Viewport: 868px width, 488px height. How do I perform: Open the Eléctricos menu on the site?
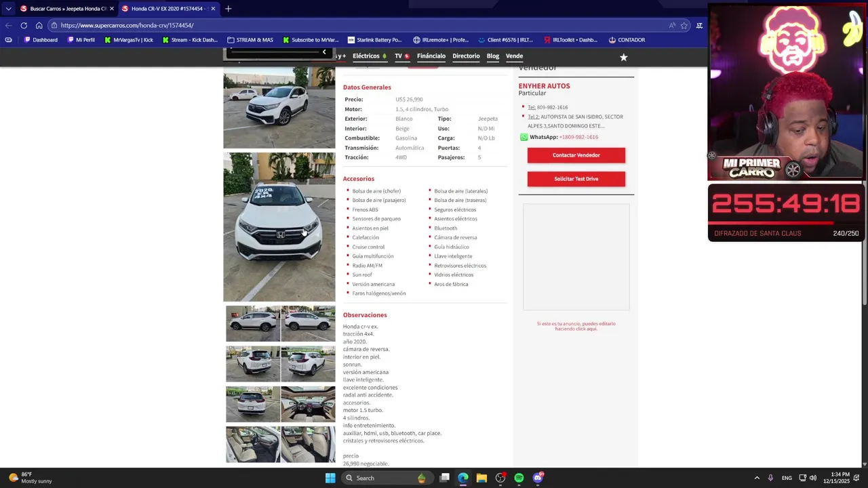(x=370, y=56)
